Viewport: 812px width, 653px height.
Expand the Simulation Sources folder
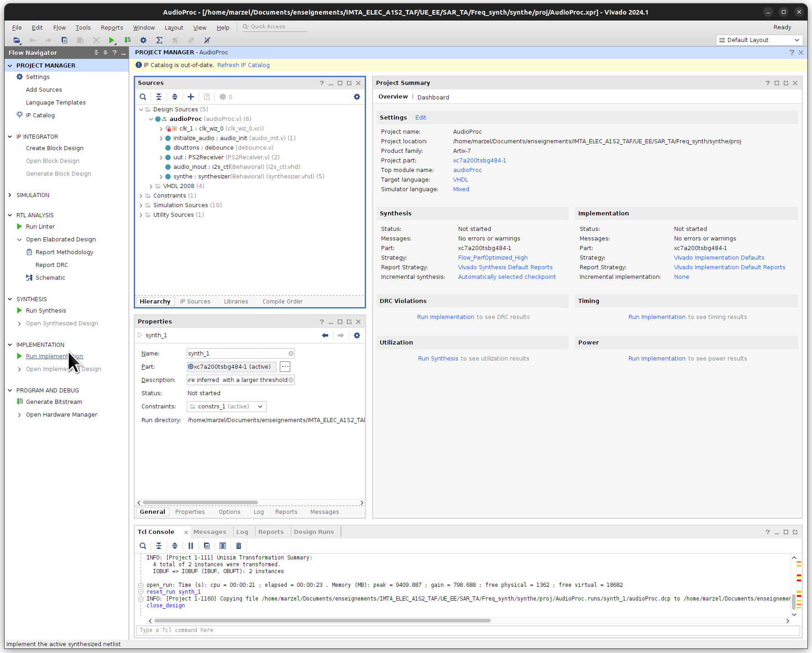[x=141, y=205]
